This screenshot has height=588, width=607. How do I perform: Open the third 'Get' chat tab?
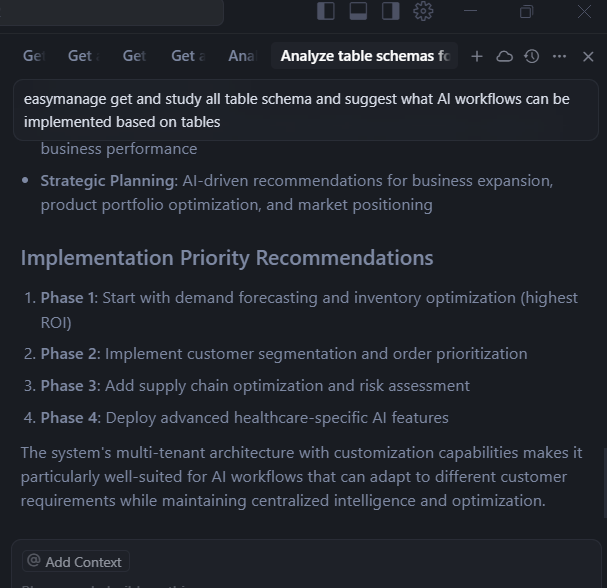134,56
